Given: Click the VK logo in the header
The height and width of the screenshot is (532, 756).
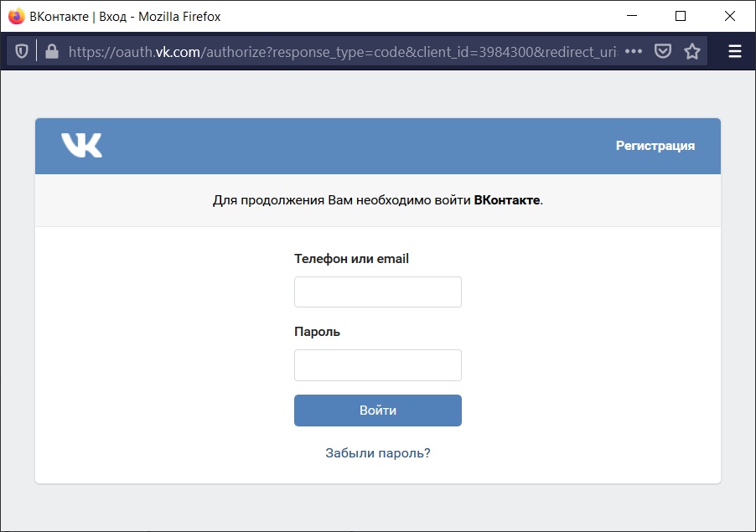Looking at the screenshot, I should 81,145.
